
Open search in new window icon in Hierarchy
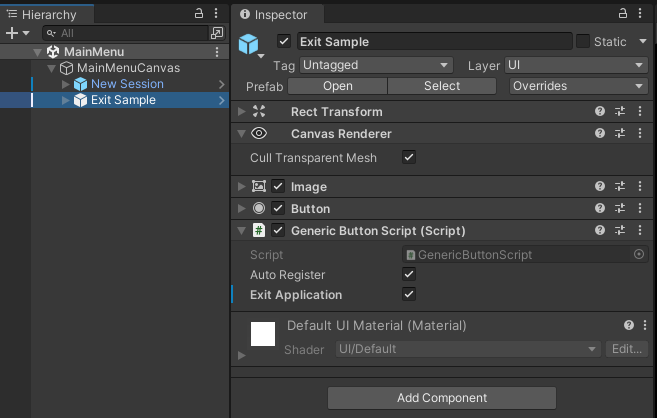tap(217, 33)
